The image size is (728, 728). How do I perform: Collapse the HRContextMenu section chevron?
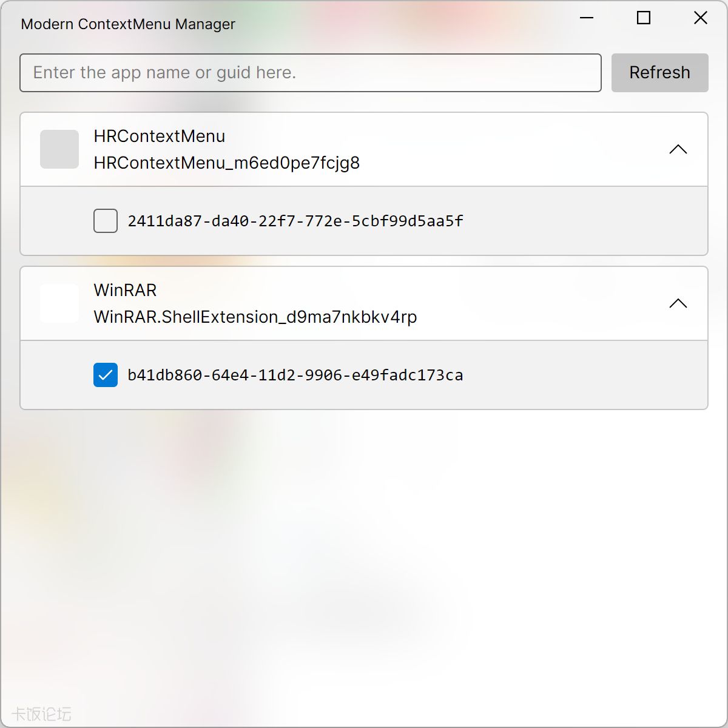click(678, 149)
